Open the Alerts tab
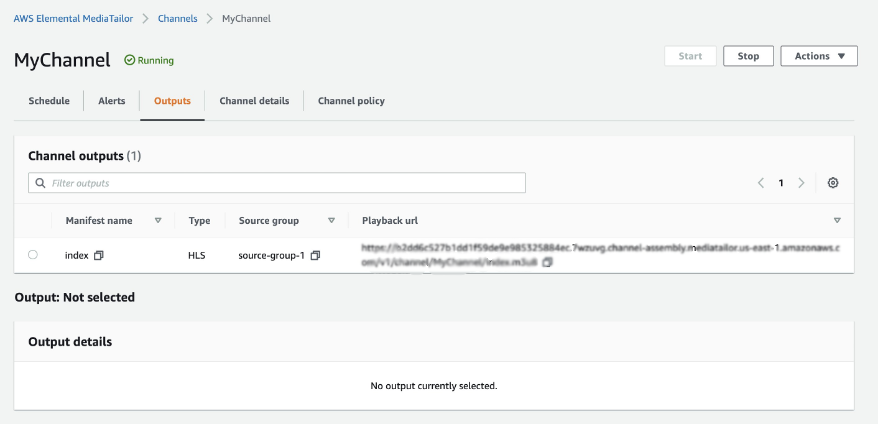The width and height of the screenshot is (879, 424). [x=112, y=101]
